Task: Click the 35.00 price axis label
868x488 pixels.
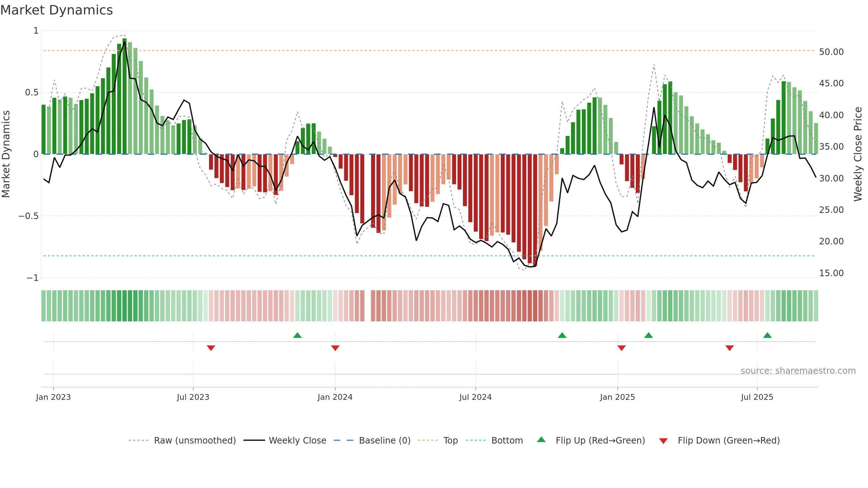Action: point(831,147)
